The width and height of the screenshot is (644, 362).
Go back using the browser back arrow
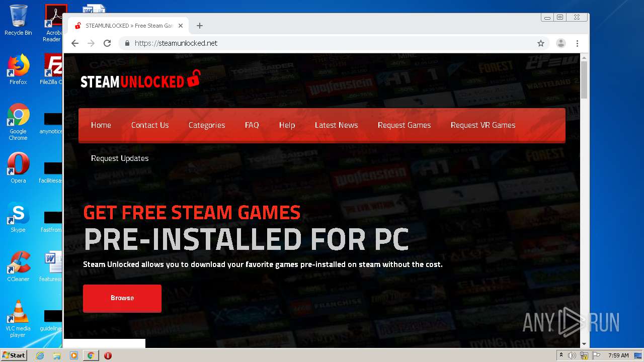coord(75,43)
